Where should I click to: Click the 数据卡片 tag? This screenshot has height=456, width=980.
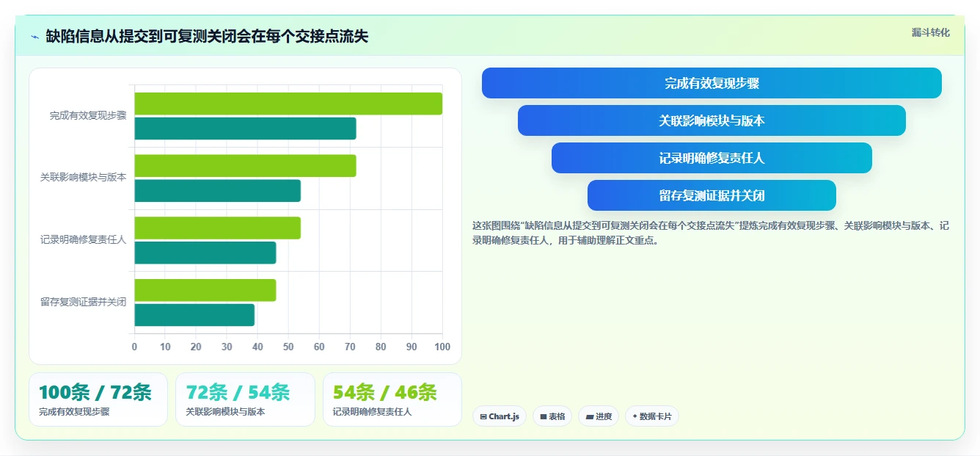point(652,416)
